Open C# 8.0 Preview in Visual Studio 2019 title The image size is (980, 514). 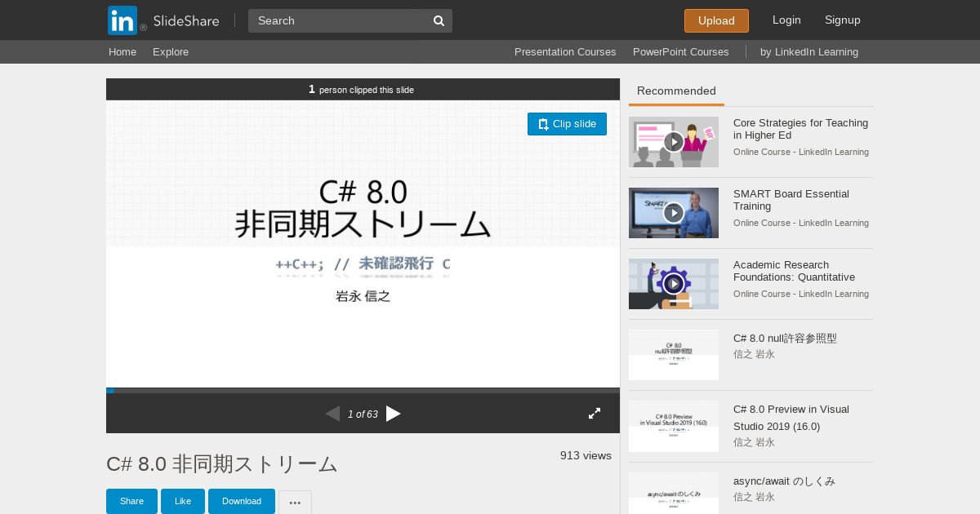tap(791, 418)
